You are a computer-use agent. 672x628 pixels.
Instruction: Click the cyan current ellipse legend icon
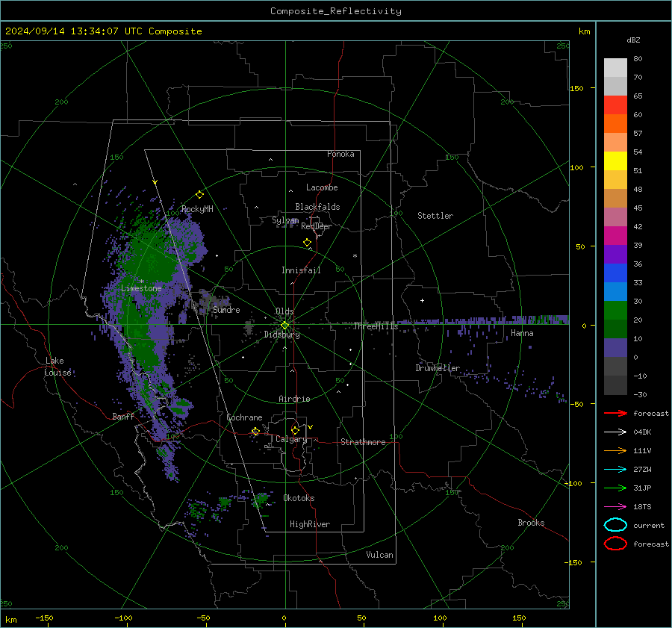click(x=615, y=525)
